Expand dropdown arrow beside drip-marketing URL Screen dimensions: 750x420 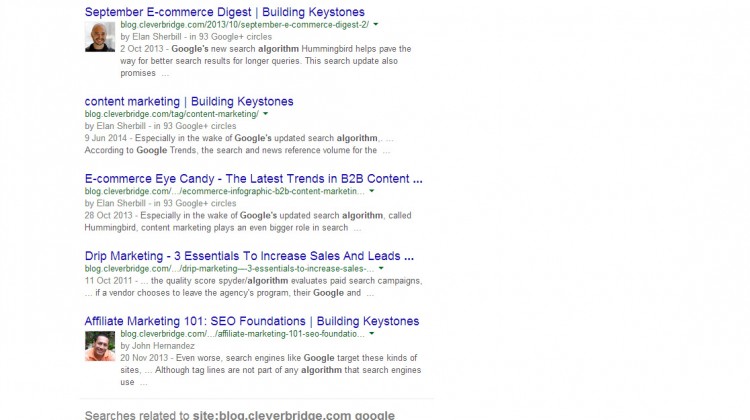point(381,268)
